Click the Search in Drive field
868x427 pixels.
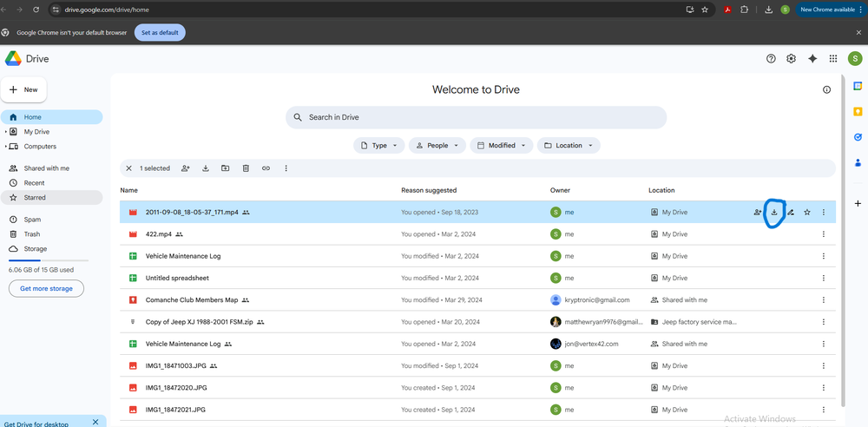click(x=476, y=117)
